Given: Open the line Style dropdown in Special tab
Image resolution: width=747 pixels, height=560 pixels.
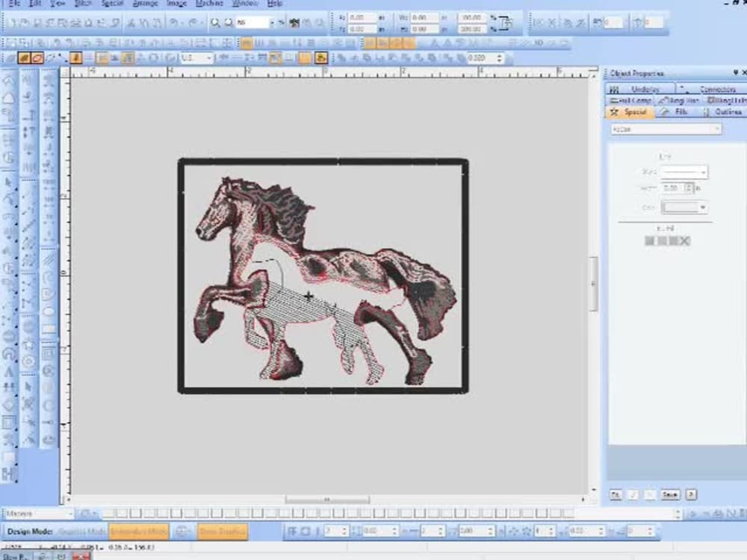Looking at the screenshot, I should click(x=703, y=172).
